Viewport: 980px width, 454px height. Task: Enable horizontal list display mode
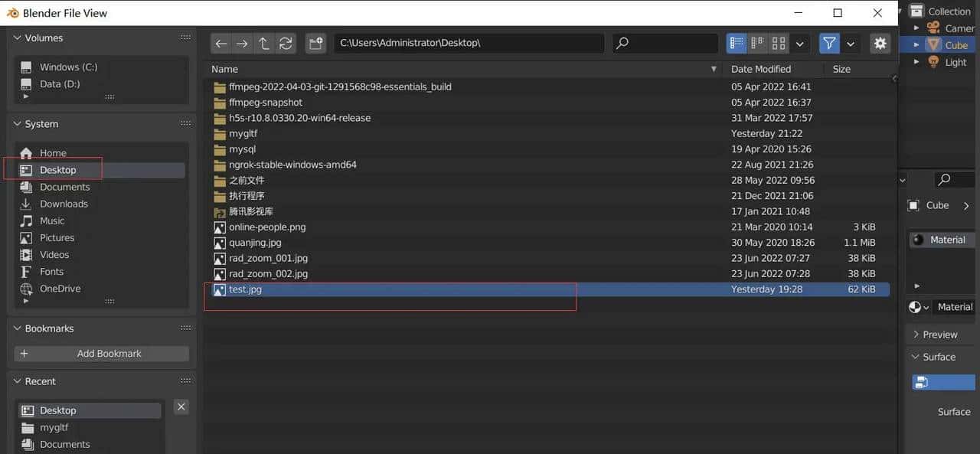(756, 43)
